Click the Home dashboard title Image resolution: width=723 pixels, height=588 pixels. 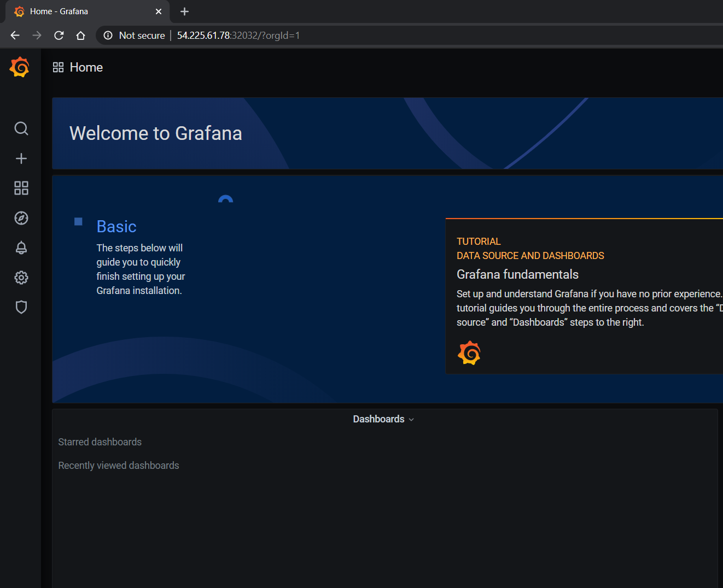[86, 67]
